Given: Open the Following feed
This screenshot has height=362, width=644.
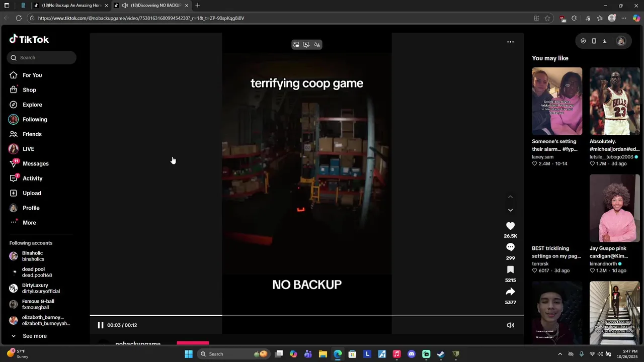Looking at the screenshot, I should pyautogui.click(x=28, y=120).
